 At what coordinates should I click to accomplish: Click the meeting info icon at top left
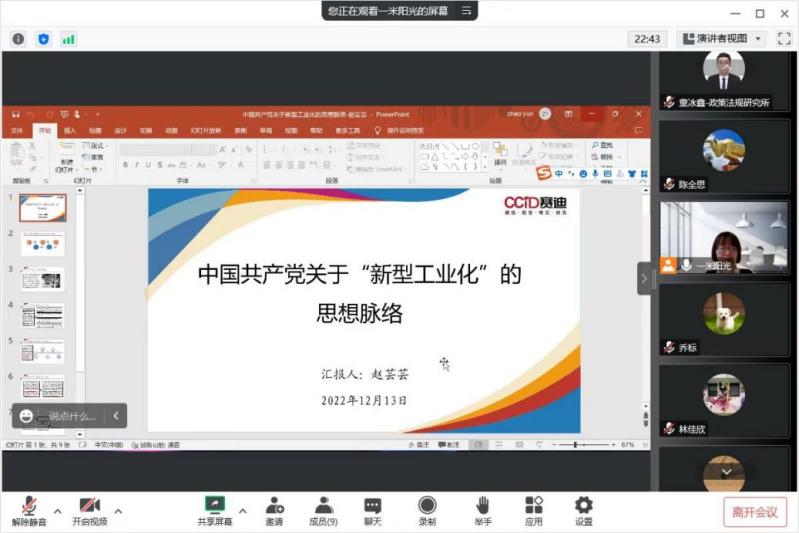coord(18,39)
